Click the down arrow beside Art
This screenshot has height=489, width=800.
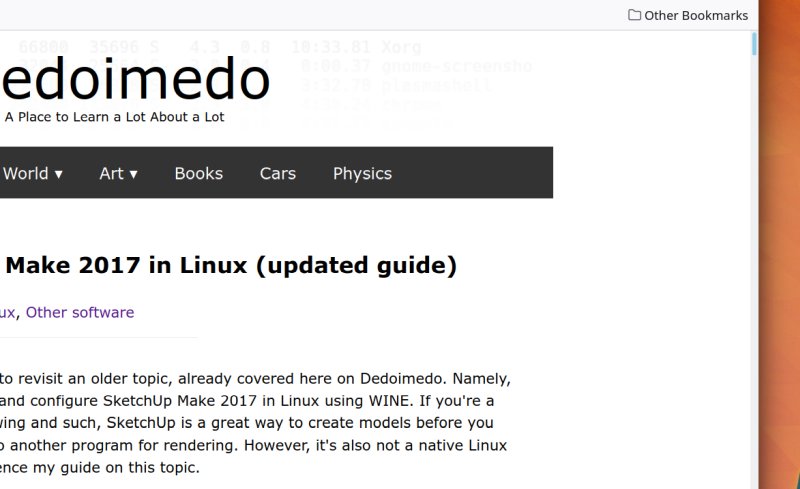click(133, 174)
